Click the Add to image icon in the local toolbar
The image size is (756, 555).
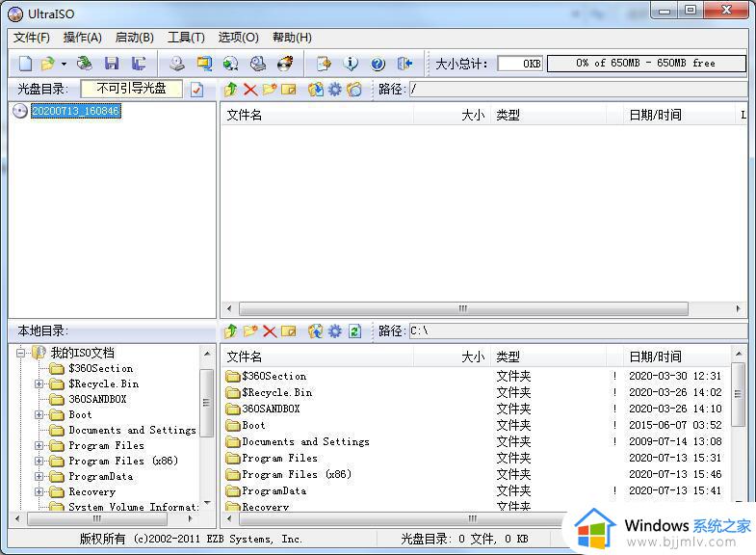coord(315,331)
